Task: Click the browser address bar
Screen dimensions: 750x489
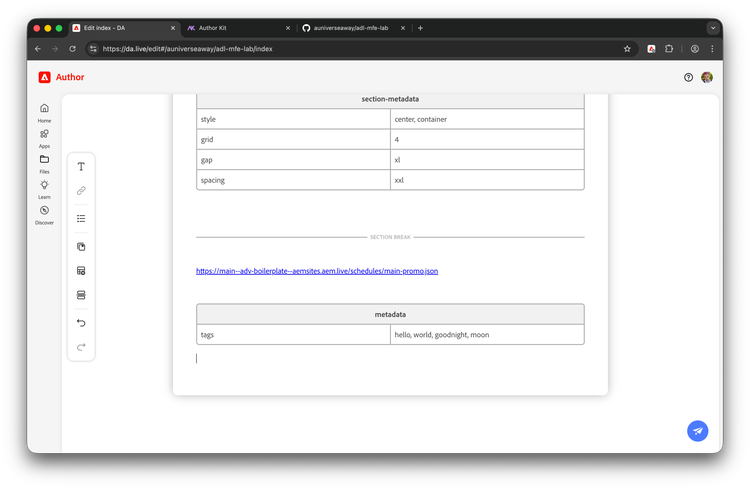Action: pos(350,48)
